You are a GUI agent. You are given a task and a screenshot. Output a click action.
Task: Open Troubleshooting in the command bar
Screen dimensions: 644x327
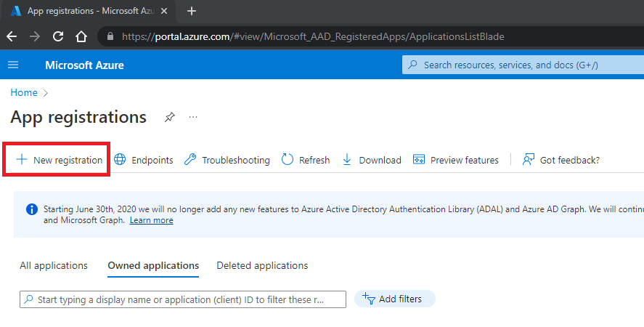(x=227, y=160)
